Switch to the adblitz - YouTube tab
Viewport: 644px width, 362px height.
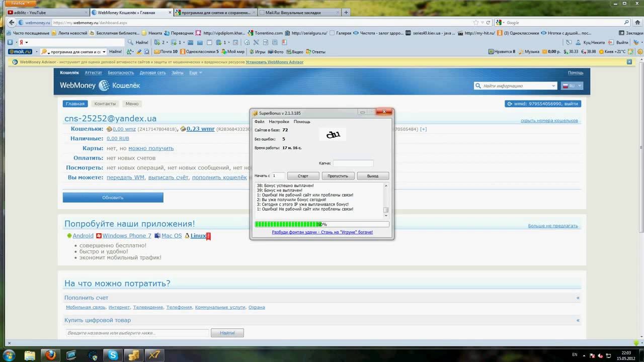(47, 13)
